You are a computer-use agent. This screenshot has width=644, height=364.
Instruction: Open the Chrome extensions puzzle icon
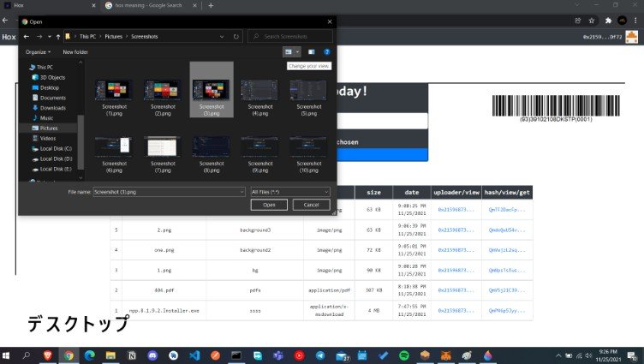[608, 21]
